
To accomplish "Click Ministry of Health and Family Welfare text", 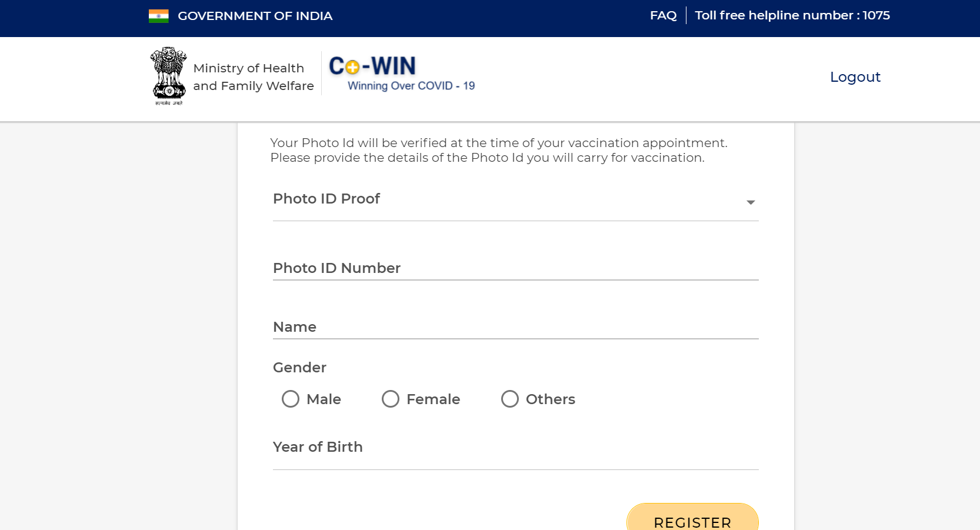I will (254, 77).
